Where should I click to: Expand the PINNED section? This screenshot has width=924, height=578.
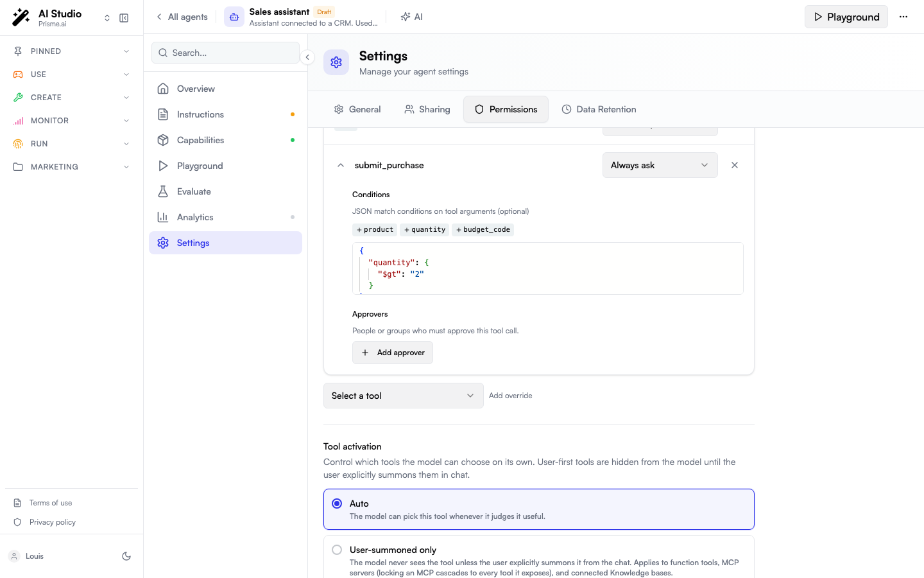71,51
